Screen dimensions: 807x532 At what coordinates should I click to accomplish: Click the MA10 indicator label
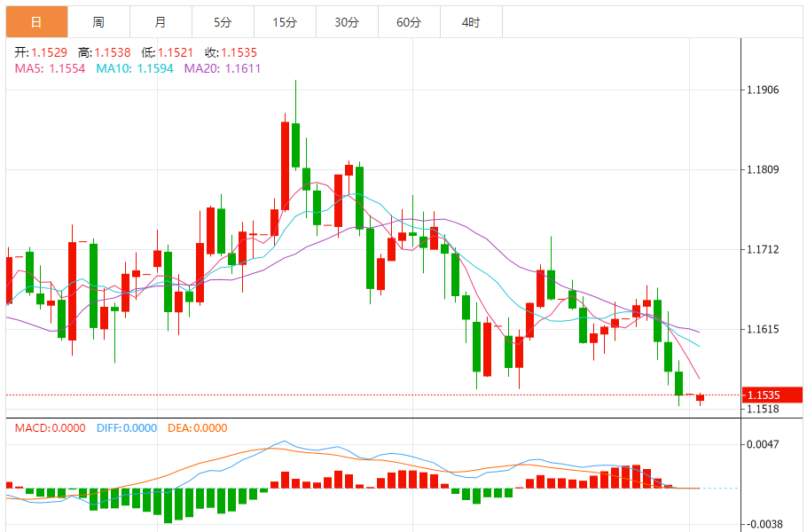136,68
